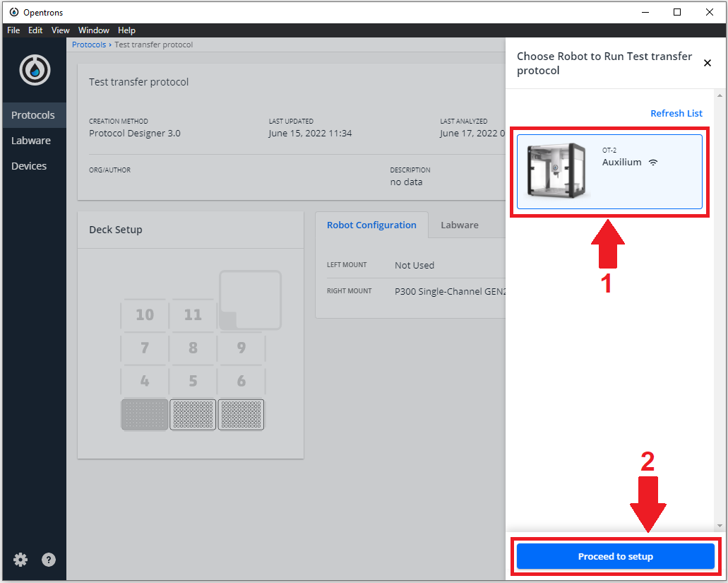Click the 'LEFT MOUNT' label
Image resolution: width=728 pixels, height=583 pixels.
click(347, 265)
